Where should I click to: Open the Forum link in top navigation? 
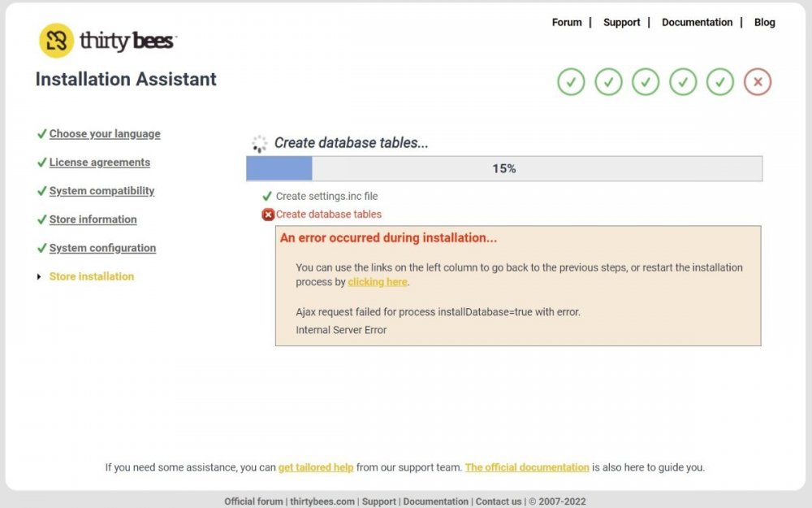567,23
